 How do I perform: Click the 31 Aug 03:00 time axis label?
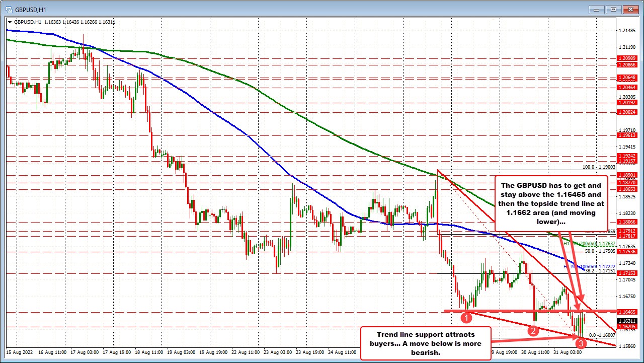point(567,353)
